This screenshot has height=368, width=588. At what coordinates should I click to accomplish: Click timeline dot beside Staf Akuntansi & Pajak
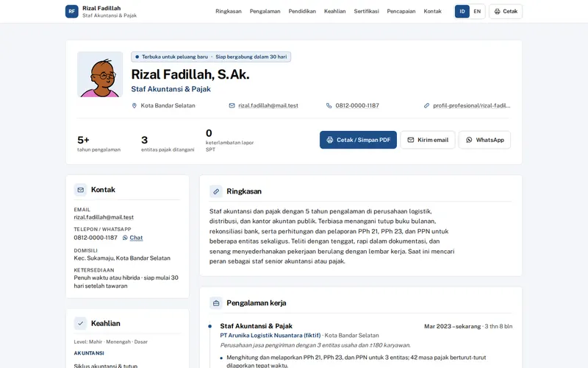coord(210,326)
